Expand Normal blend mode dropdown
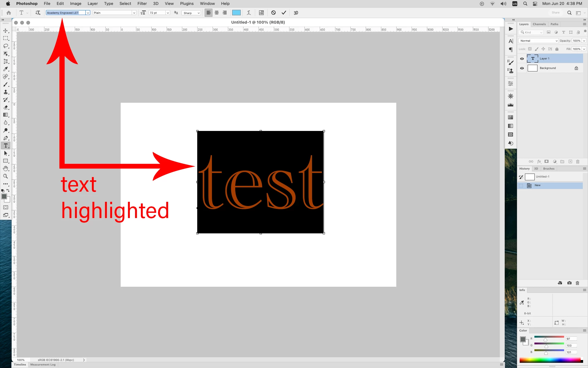Screen dimensions: 588x368 538,41
